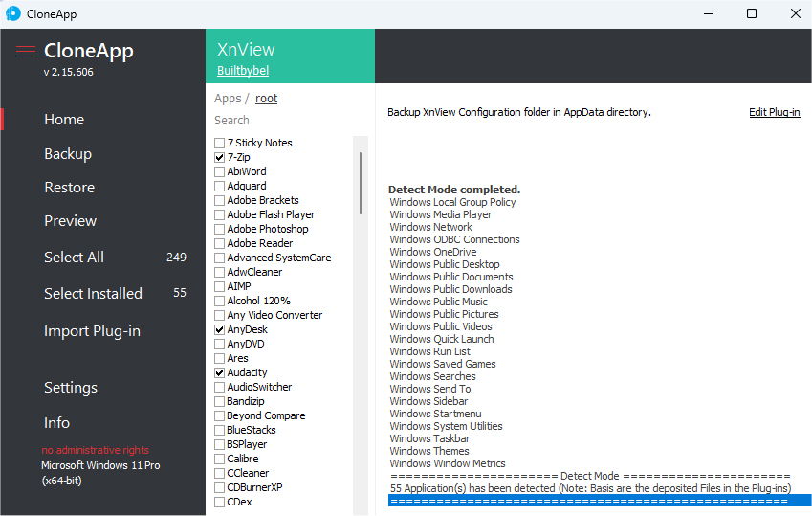812x516 pixels.
Task: Check the Adobe Reader checkbox
Action: 220,243
